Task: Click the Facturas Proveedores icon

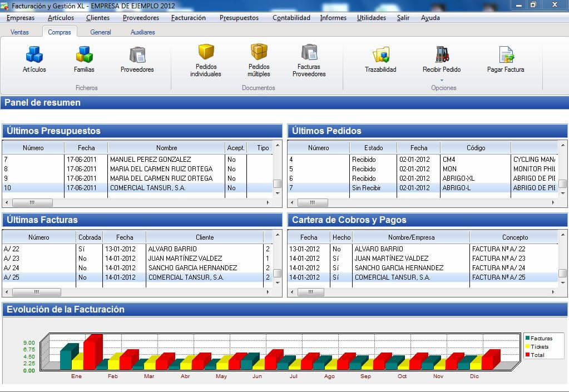Action: click(x=309, y=52)
